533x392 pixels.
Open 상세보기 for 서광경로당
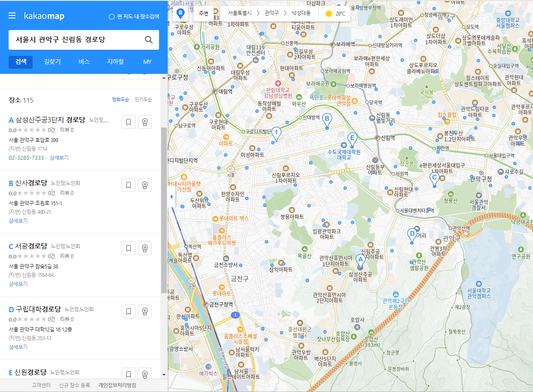(18, 284)
